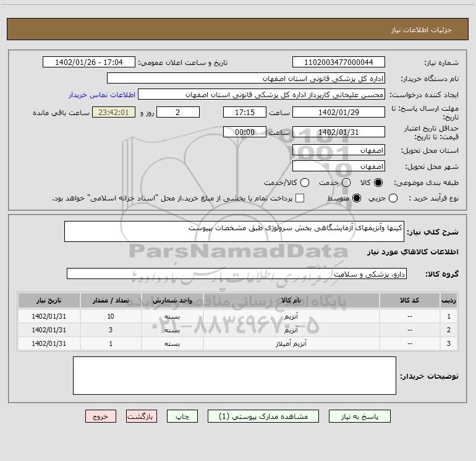Click the توضیحات خریدار text area
The width and height of the screenshot is (476, 461).
point(234,376)
